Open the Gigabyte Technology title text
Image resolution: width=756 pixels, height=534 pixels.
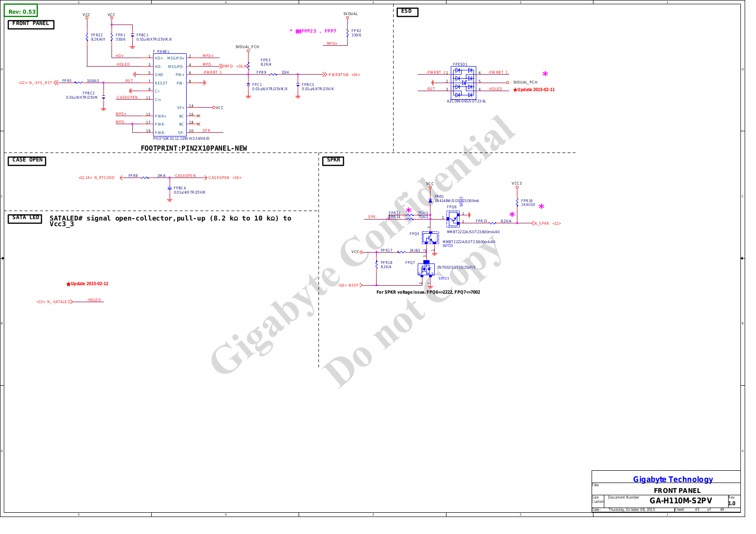click(x=673, y=480)
